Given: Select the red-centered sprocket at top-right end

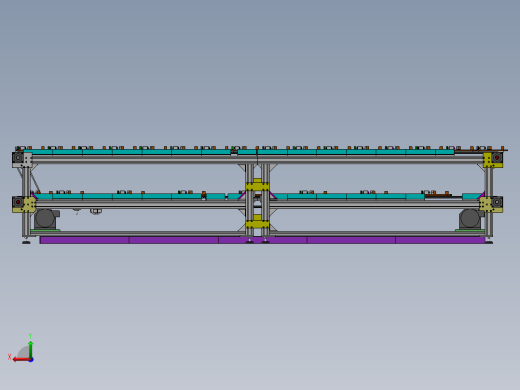Looking at the screenshot, I should 497,158.
